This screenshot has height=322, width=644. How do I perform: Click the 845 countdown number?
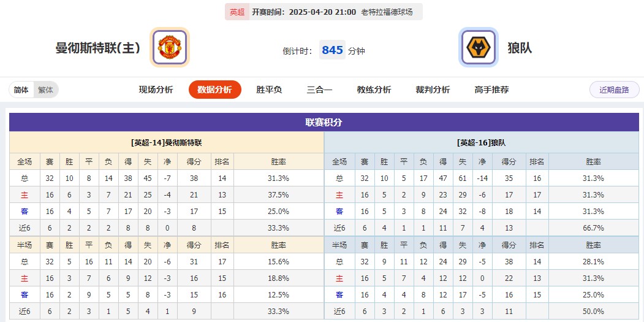332,50
